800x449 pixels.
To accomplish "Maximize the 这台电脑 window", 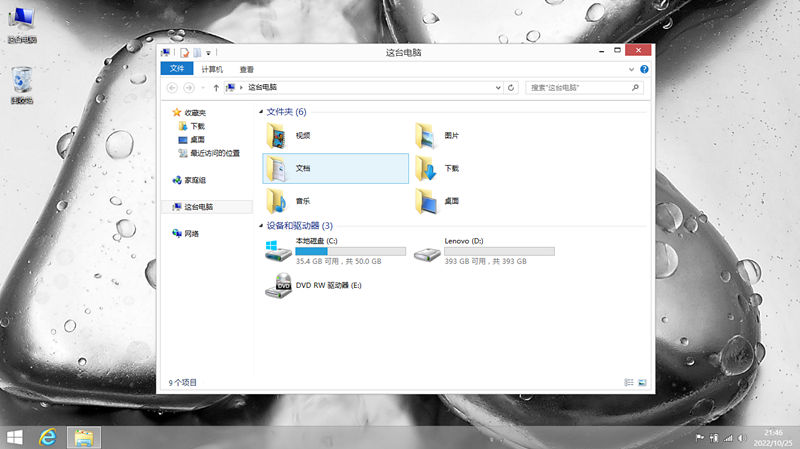I will tap(617, 51).
